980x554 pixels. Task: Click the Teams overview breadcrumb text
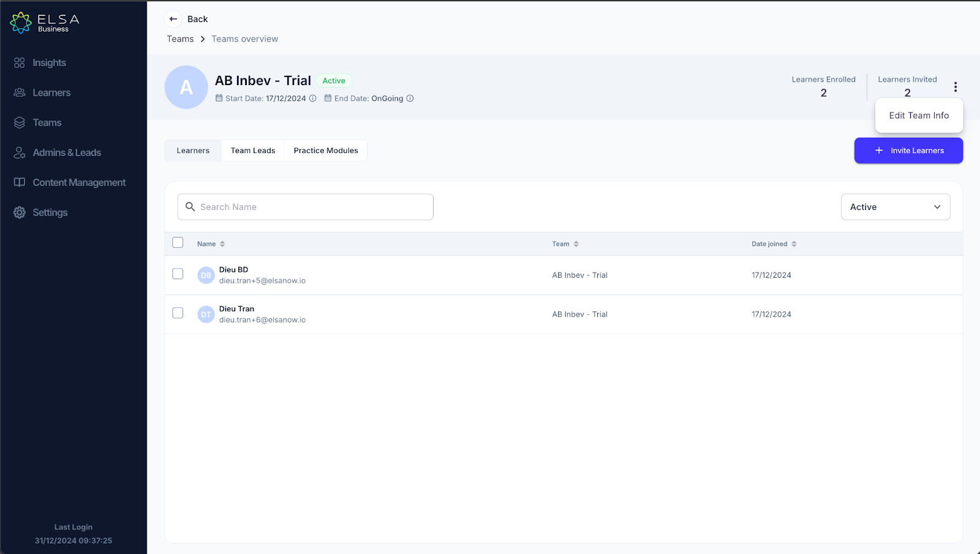click(x=245, y=39)
